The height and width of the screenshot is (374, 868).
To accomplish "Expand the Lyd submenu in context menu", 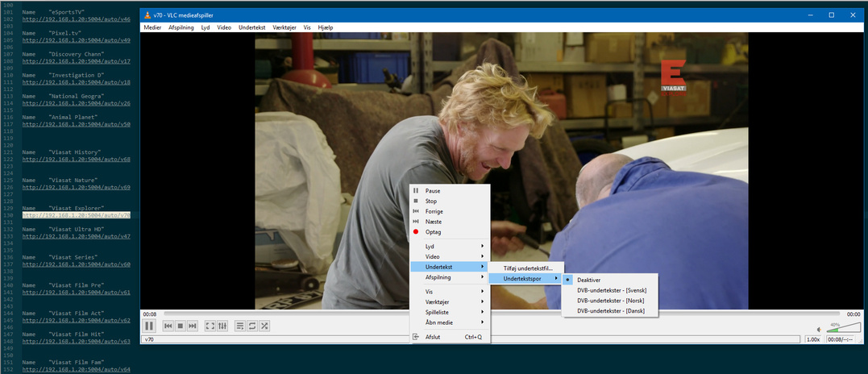I will coord(450,246).
